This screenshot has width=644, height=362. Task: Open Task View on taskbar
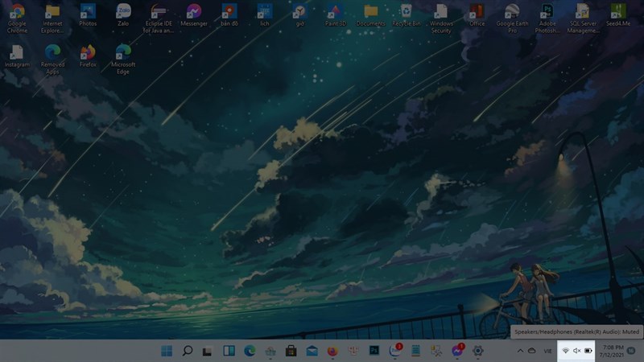point(208,352)
